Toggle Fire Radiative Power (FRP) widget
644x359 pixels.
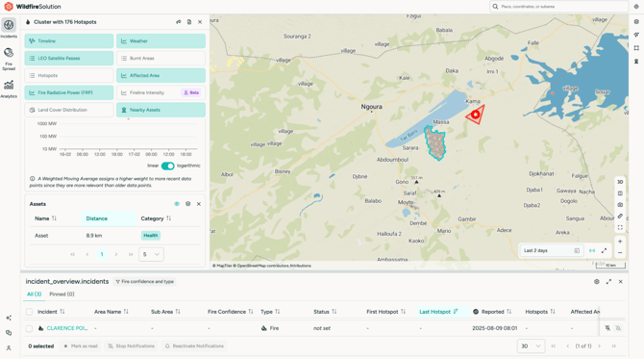(x=69, y=93)
